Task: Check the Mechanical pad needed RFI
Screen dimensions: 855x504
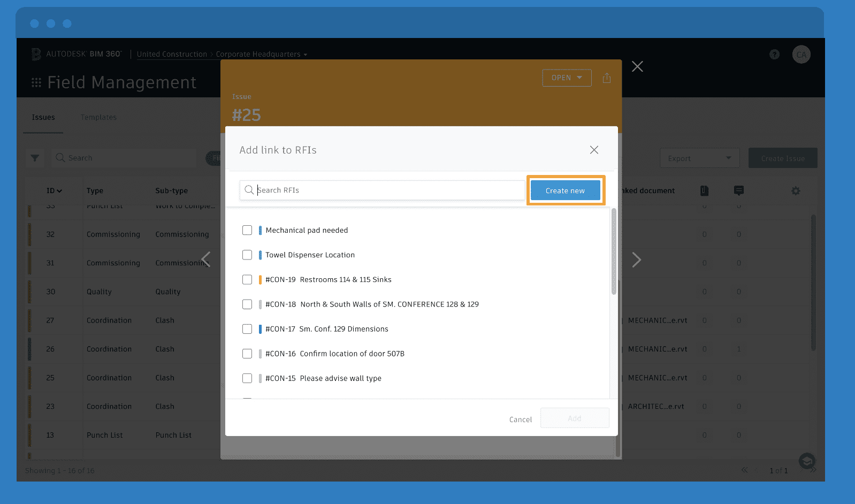Action: coord(247,230)
